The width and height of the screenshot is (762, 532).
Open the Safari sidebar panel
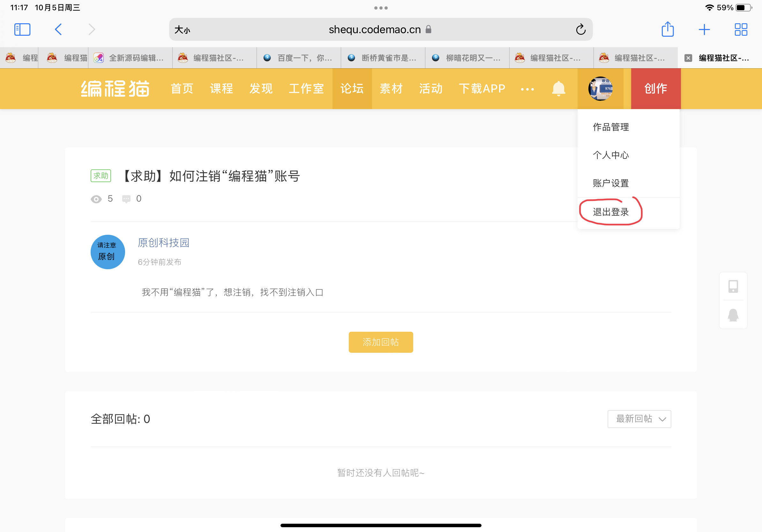click(x=22, y=30)
